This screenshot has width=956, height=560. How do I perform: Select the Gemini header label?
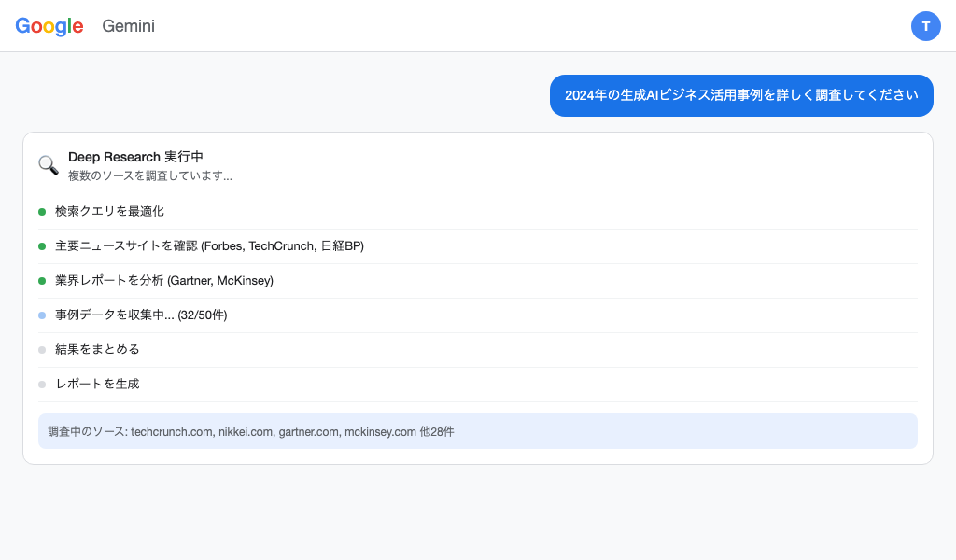(x=128, y=26)
